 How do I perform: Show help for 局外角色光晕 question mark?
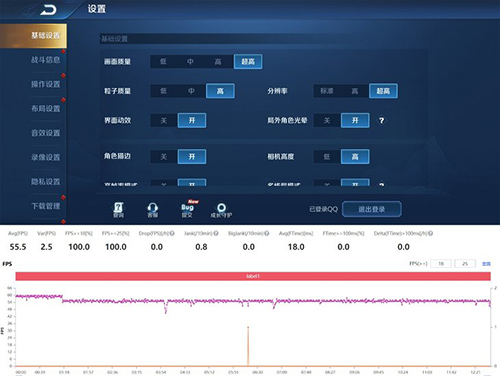click(x=382, y=120)
